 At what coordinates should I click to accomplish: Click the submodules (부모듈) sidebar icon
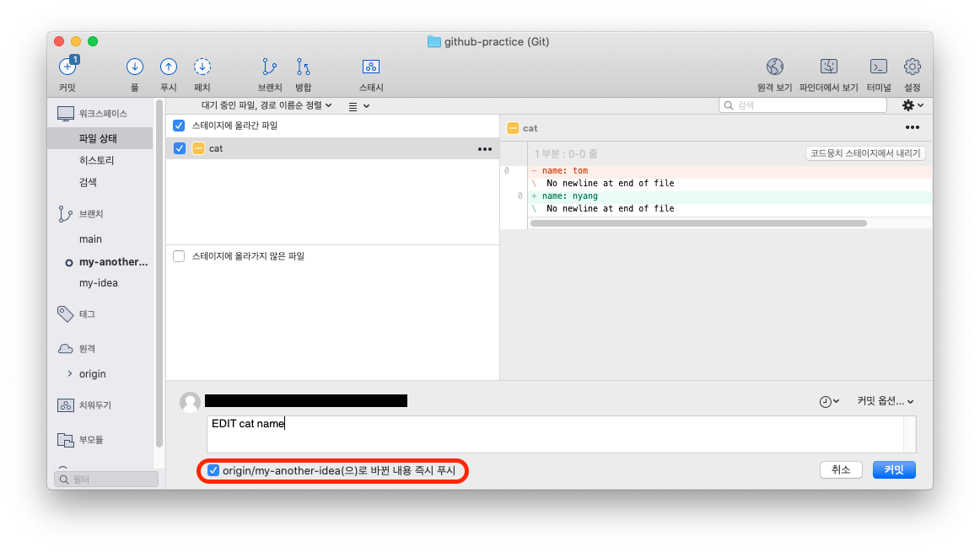[66, 440]
